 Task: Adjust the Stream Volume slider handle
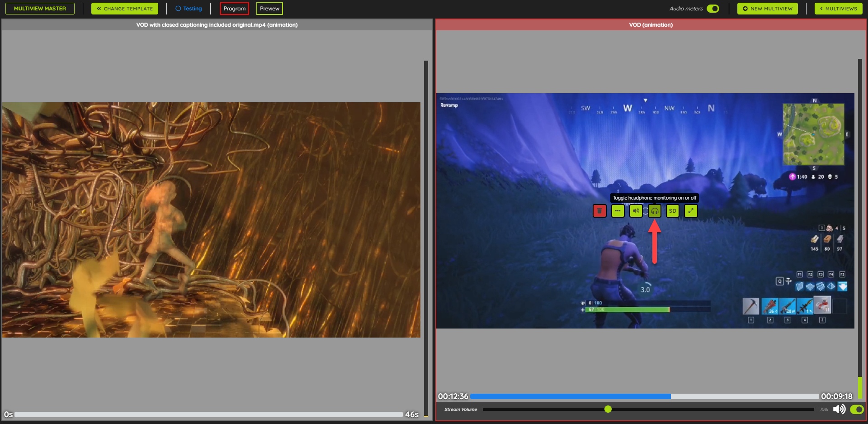point(608,409)
